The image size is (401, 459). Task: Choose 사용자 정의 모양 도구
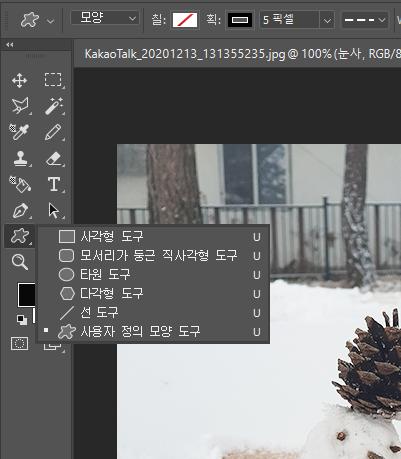[154, 332]
